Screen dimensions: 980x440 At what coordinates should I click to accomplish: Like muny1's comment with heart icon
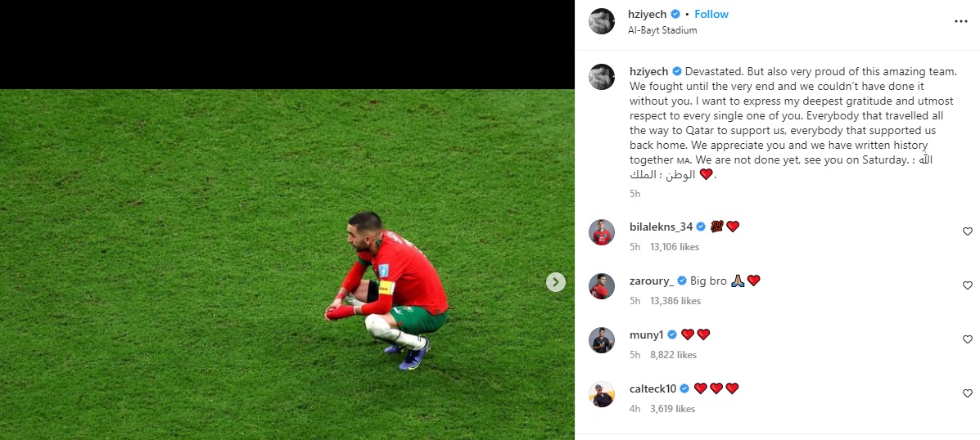coord(968,339)
